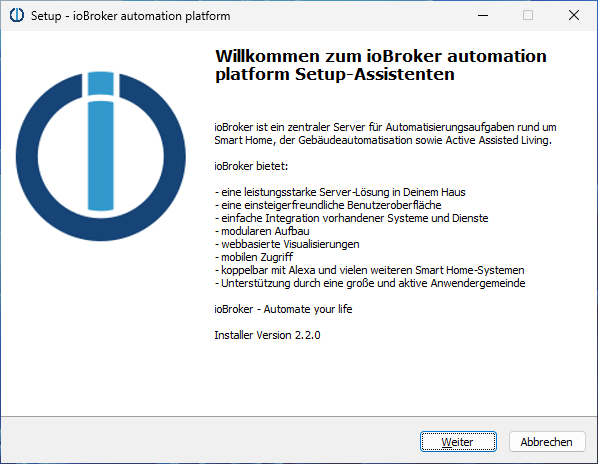Click the 'ioBroker - Automate your life' slogan
598x464 pixels.
(x=283, y=309)
